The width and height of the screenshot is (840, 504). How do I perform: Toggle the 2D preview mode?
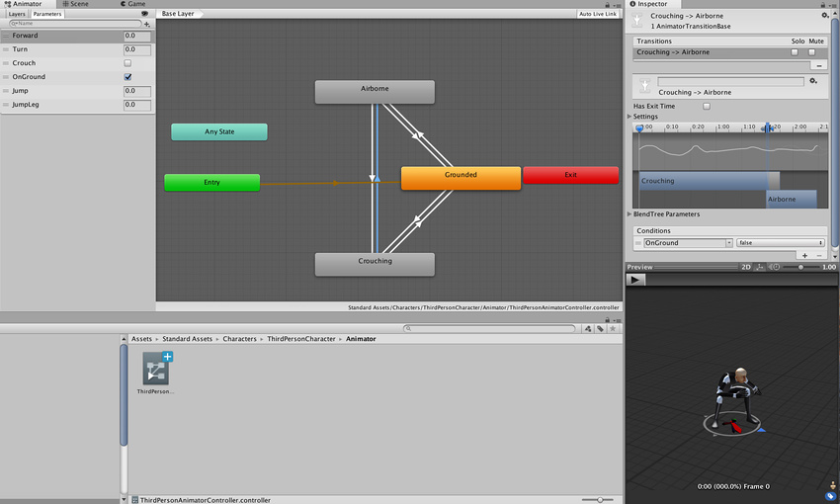click(x=746, y=267)
